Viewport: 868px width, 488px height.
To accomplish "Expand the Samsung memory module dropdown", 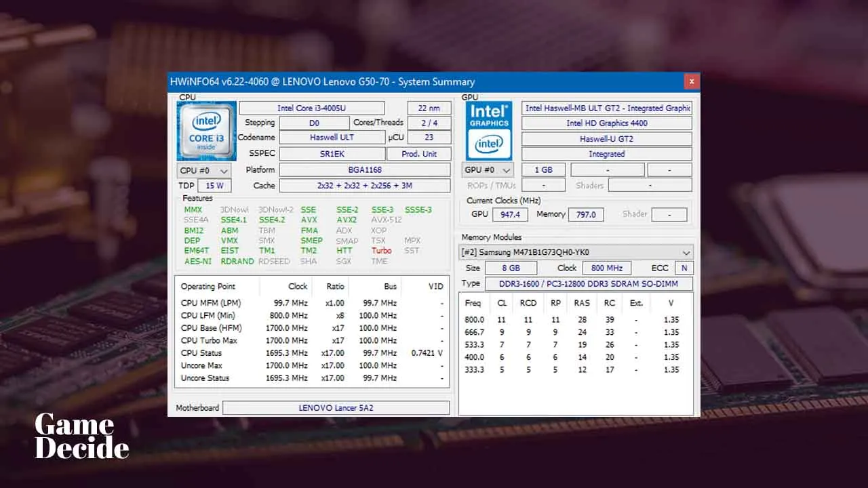I will [576, 252].
